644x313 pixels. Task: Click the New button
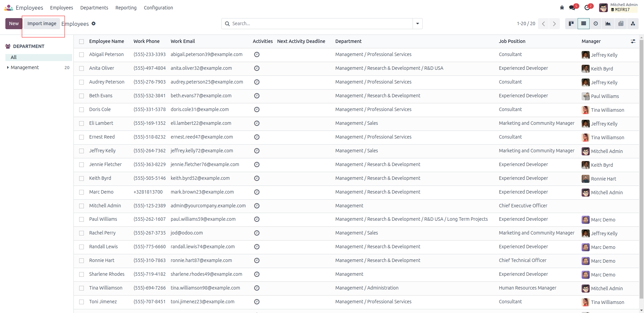click(x=14, y=23)
